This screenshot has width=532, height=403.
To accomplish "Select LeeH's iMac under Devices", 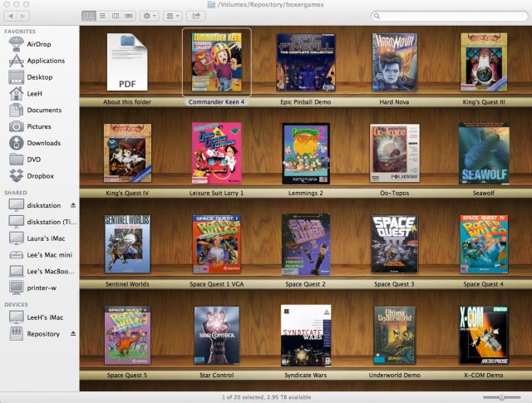I will pyautogui.click(x=36, y=317).
